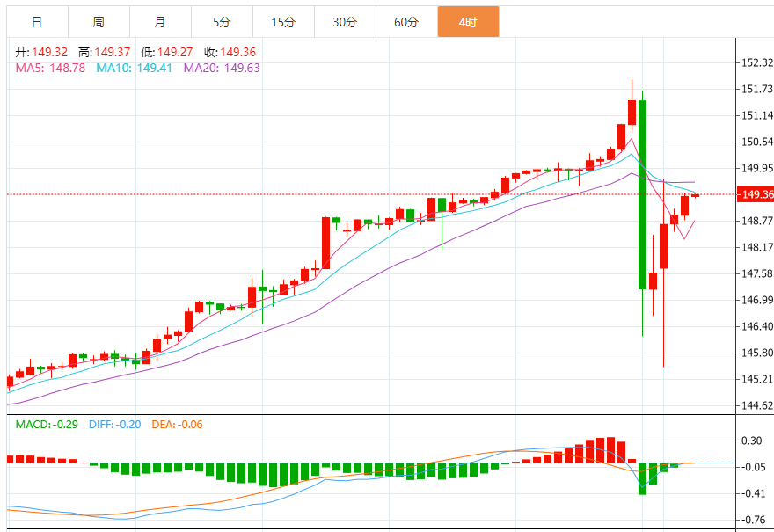Viewport: 774px width, 532px height.
Task: Click the 146.99 price axis label
Action: point(757,300)
